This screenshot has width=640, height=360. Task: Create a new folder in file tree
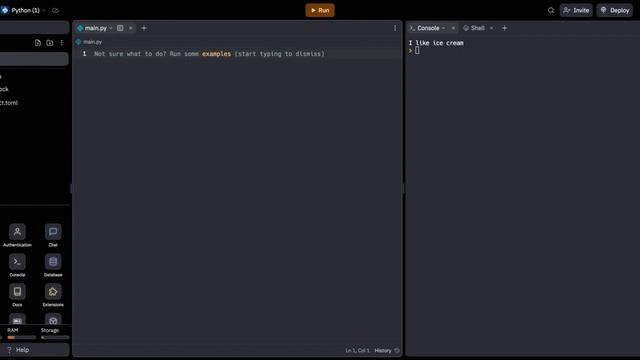[49, 43]
